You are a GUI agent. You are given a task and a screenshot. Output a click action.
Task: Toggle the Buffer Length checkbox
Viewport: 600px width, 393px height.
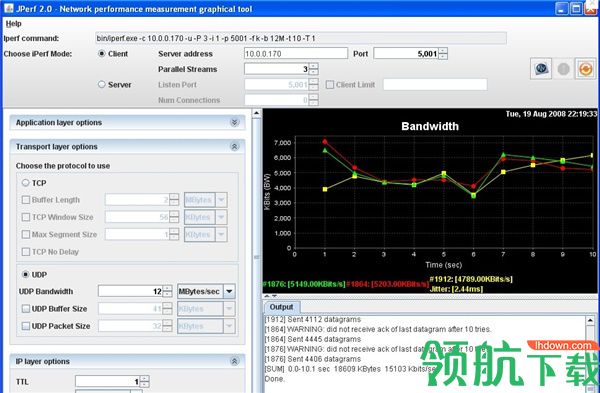[26, 200]
